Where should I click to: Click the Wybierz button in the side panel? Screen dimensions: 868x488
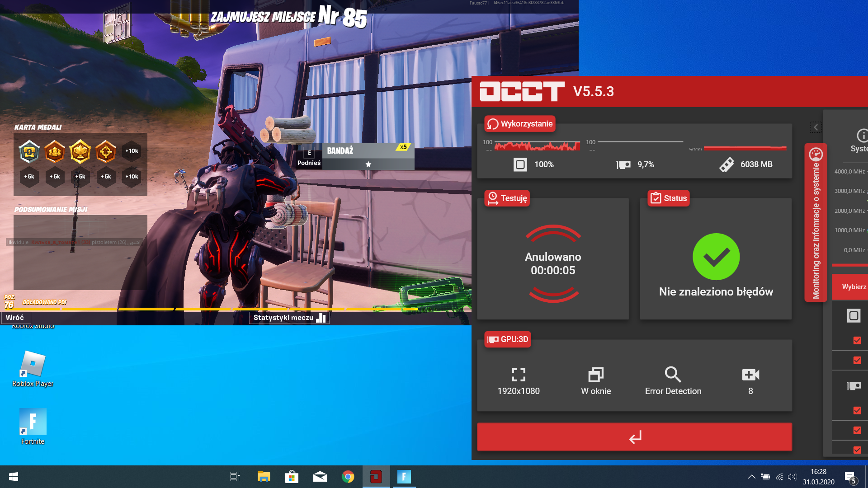(x=850, y=287)
